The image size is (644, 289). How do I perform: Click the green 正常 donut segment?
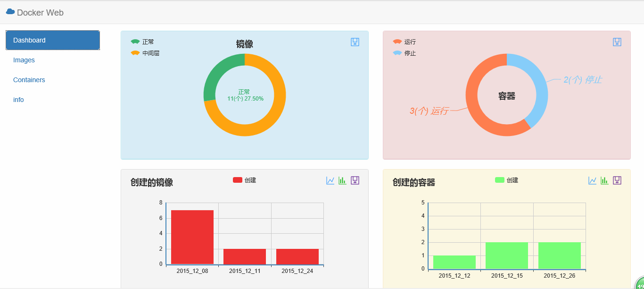tap(216, 73)
